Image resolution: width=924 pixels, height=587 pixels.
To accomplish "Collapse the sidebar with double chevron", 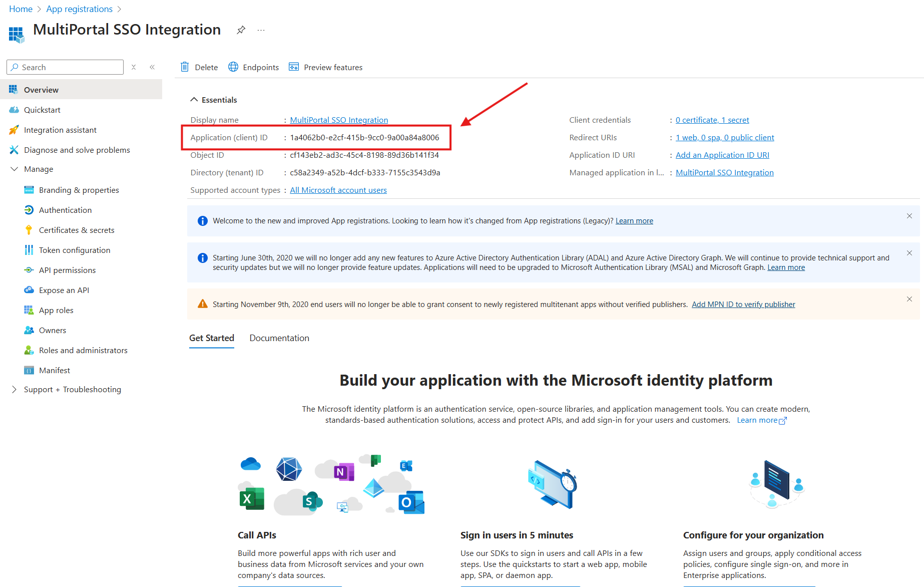I will (152, 67).
